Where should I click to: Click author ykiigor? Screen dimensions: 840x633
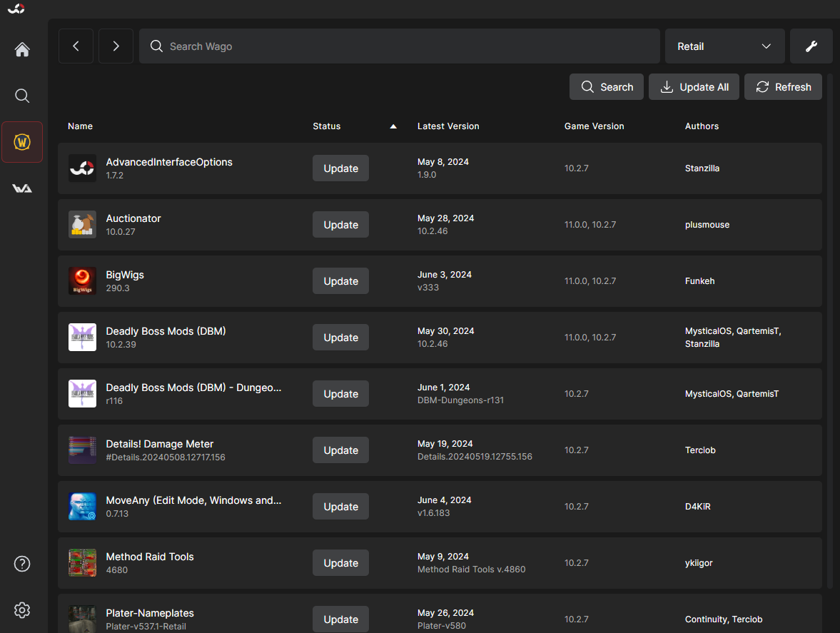pyautogui.click(x=699, y=563)
